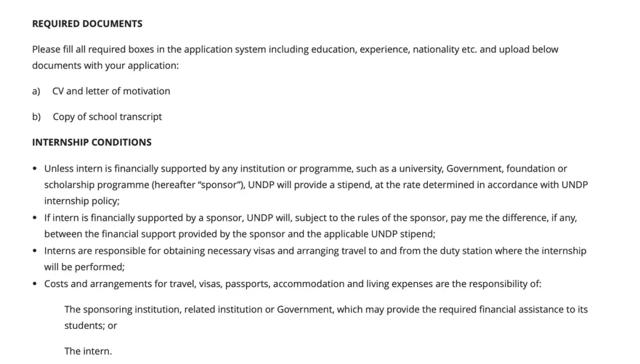Click the 'Copy of school transcript' item
This screenshot has width=640, height=364.
pos(107,117)
